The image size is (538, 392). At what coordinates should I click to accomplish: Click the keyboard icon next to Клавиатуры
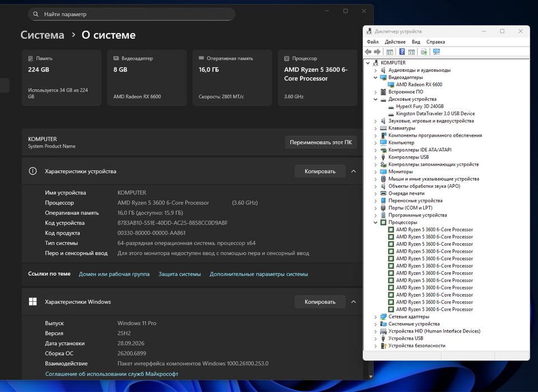click(383, 128)
